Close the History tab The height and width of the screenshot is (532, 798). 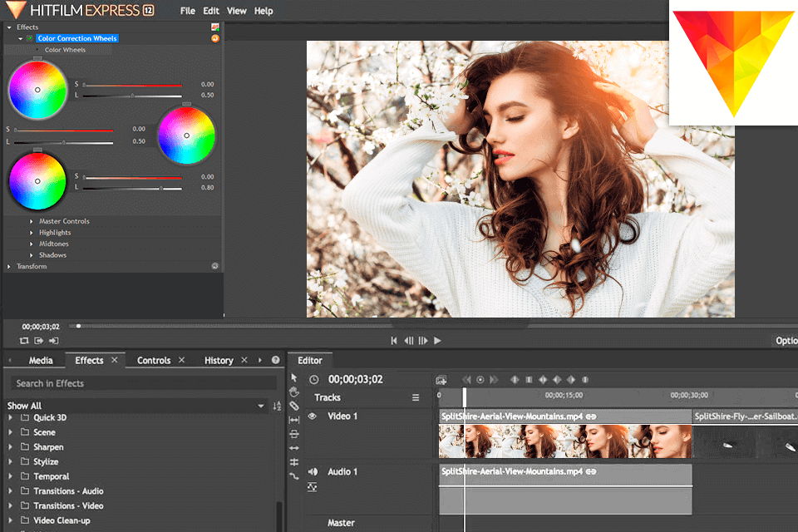[x=244, y=360]
